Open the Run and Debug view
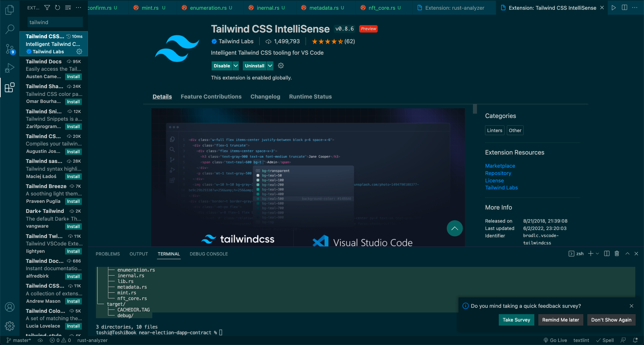 pos(10,68)
